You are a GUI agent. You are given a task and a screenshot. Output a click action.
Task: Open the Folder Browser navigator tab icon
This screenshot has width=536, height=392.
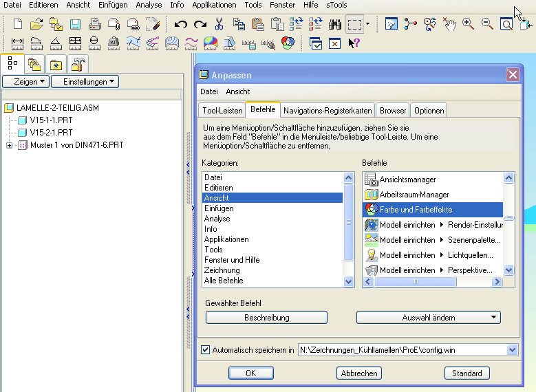(x=32, y=65)
